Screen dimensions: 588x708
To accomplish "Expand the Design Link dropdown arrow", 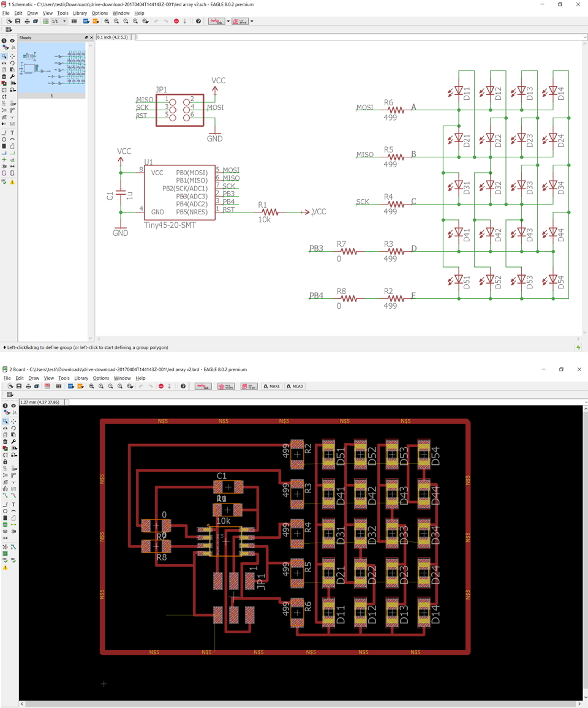I will [228, 21].
